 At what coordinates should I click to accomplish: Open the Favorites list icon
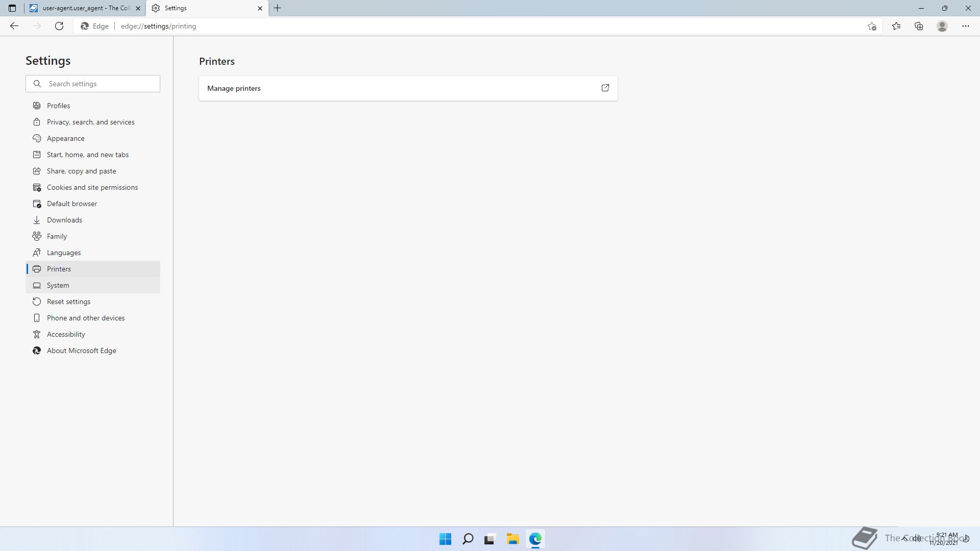click(x=896, y=26)
